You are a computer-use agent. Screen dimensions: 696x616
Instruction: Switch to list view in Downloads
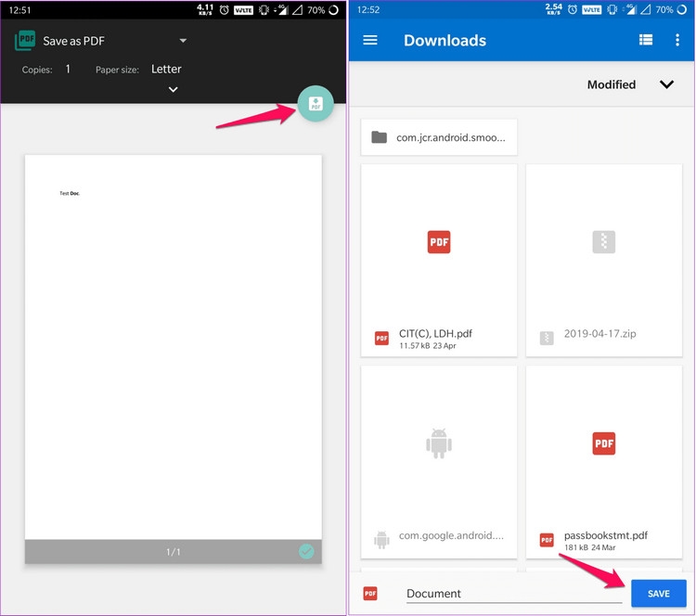645,40
